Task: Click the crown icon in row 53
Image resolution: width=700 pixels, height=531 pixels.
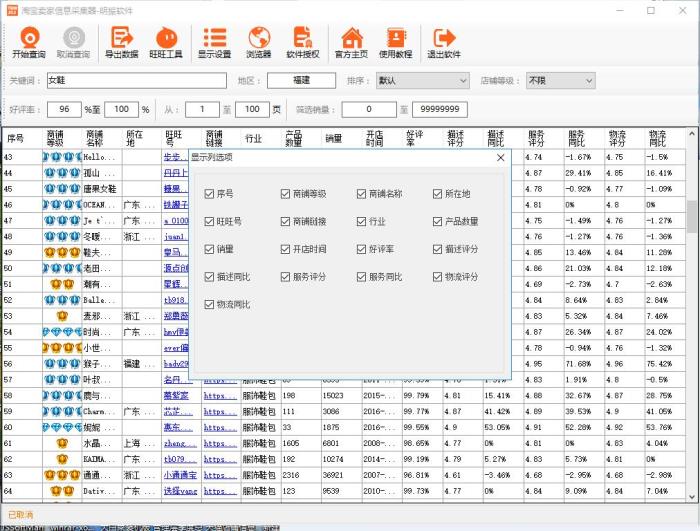Action: coord(62,316)
